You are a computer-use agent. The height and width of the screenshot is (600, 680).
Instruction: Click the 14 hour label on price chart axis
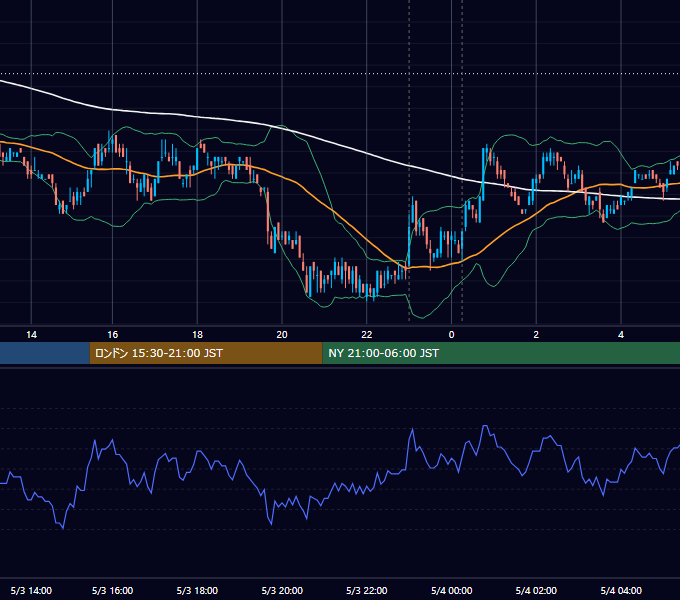pyautogui.click(x=31, y=335)
